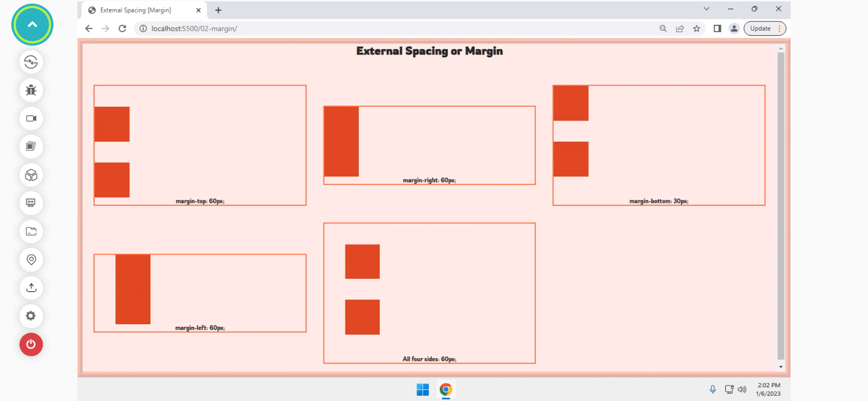868x401 pixels.
Task: Click the page vertical scrollbar thumb
Action: [x=781, y=206]
